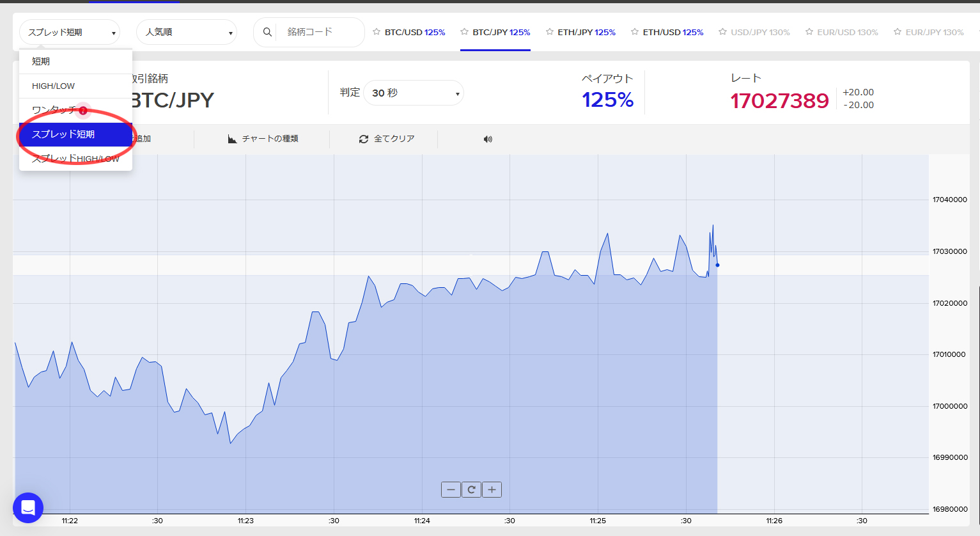Viewport: 980px width, 536px height.
Task: Zoom in chart with plus button
Action: 492,490
